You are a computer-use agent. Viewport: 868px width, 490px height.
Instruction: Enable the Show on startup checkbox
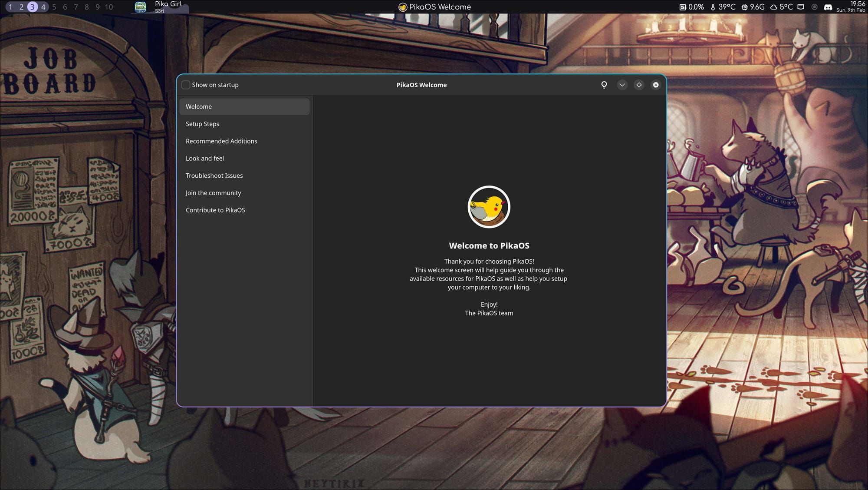click(186, 85)
